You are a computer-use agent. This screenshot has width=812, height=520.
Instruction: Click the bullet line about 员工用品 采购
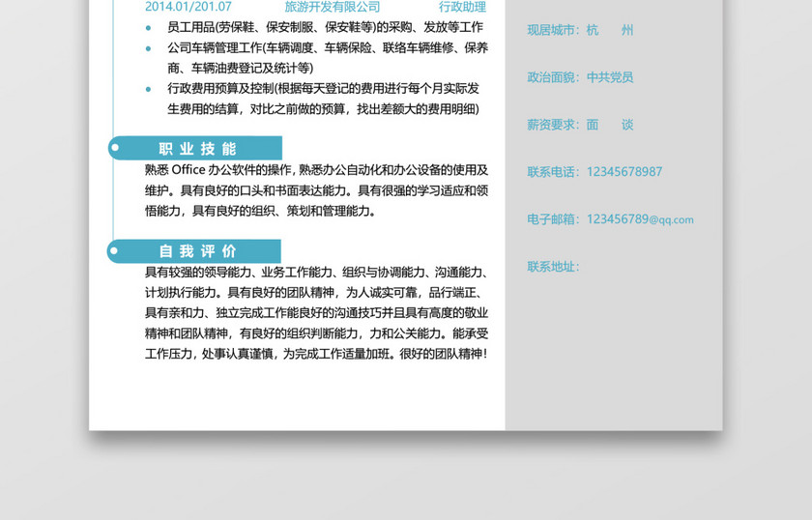pos(325,27)
